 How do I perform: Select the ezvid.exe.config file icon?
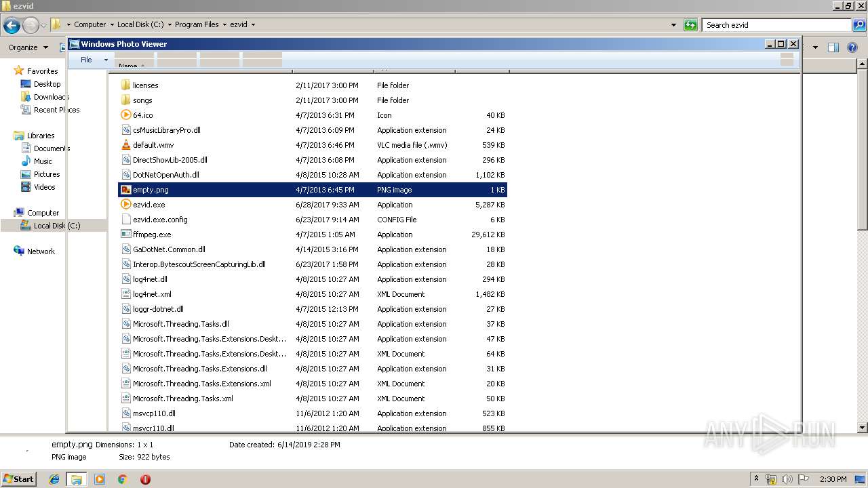(125, 220)
